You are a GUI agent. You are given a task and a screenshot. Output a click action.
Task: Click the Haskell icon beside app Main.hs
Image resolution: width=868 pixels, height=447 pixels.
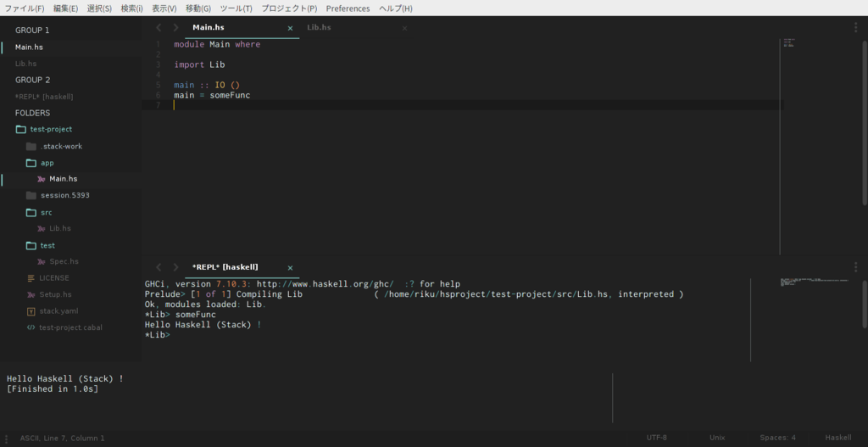pos(41,179)
